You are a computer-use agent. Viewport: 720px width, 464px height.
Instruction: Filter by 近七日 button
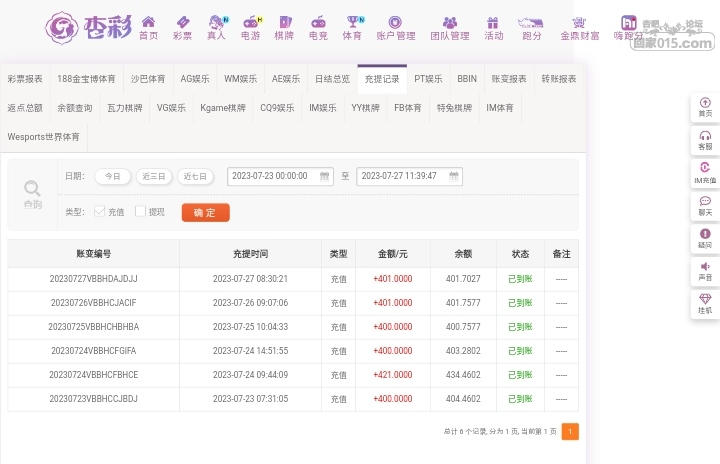pyautogui.click(x=195, y=176)
